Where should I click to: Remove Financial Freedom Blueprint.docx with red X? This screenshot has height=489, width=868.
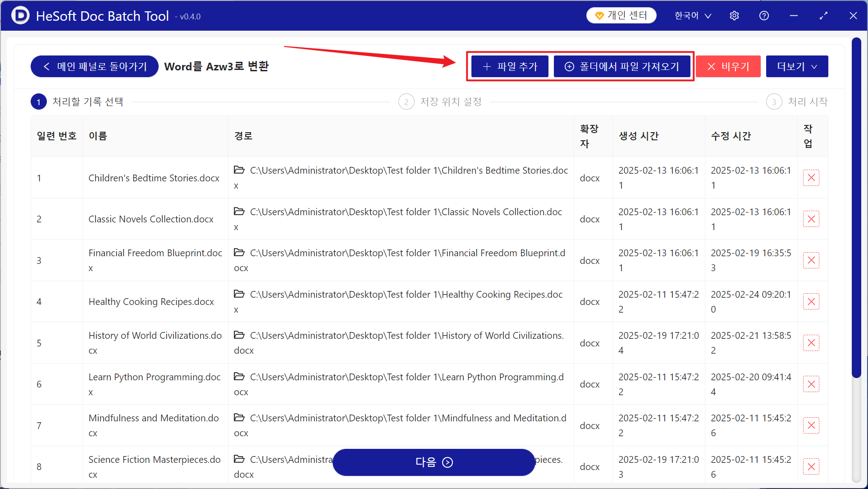(811, 260)
